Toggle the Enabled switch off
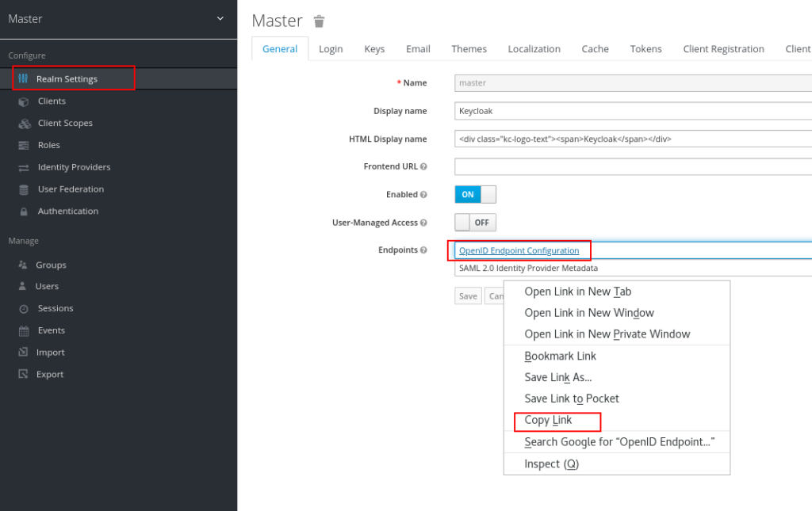The height and width of the screenshot is (511, 812). click(x=475, y=194)
